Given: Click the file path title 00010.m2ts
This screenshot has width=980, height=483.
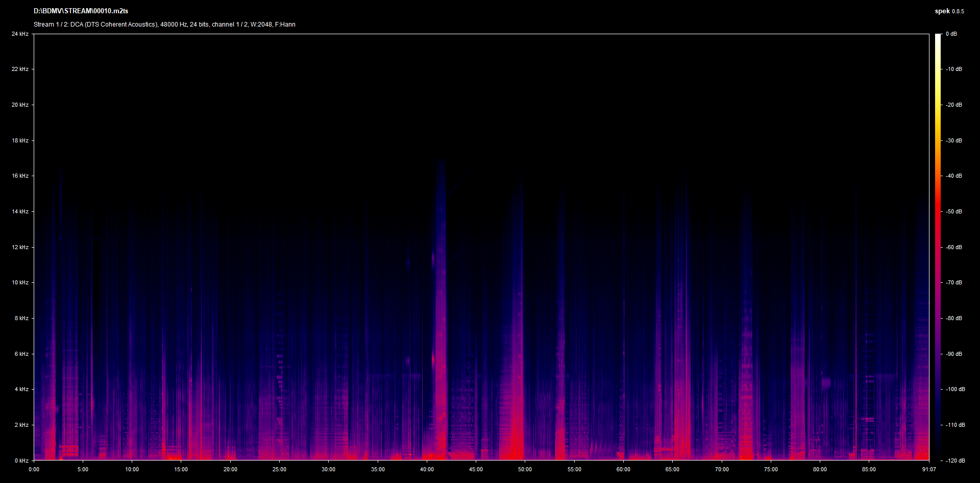Looking at the screenshot, I should pyautogui.click(x=81, y=11).
